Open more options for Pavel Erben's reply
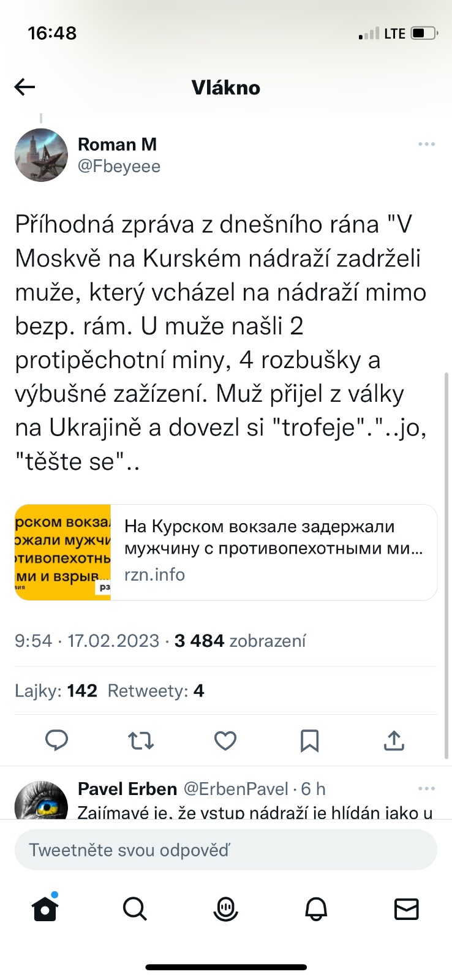Viewport: 452px width, 980px height. (x=426, y=788)
